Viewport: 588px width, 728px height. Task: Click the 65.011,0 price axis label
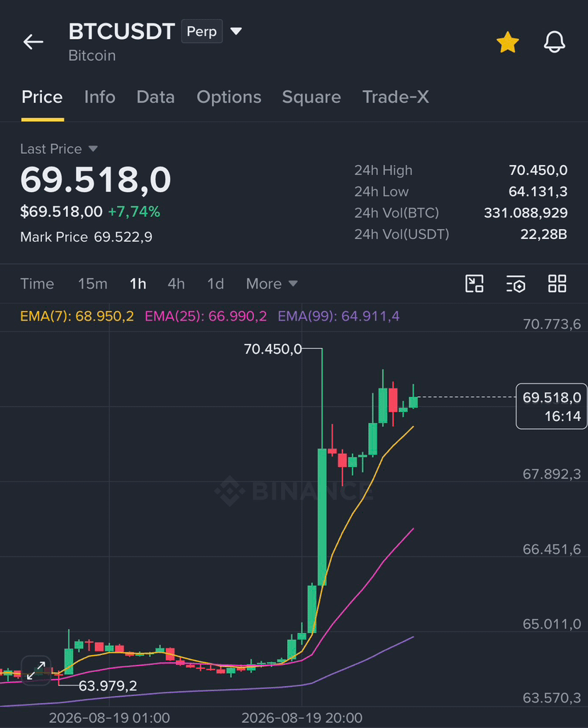pos(552,624)
